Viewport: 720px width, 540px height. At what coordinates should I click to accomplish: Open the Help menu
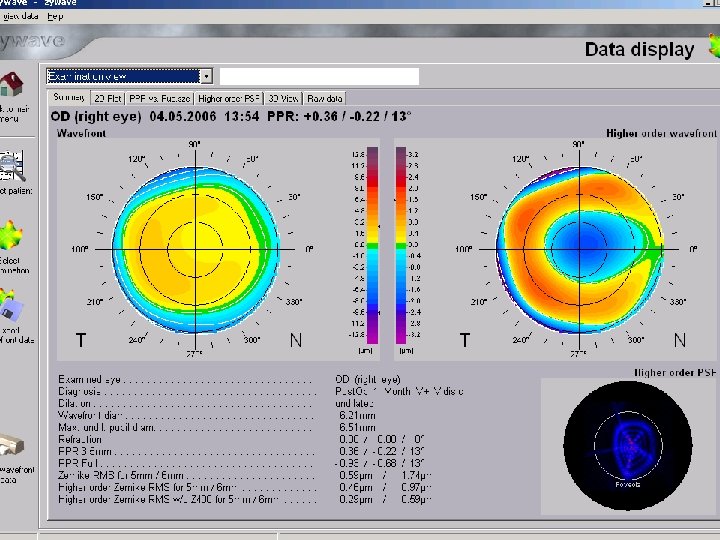[x=55, y=16]
